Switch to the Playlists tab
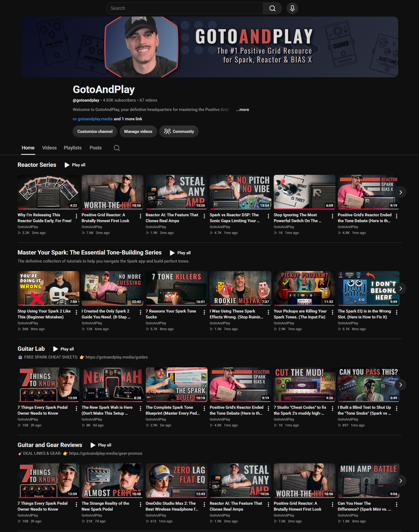419x532 pixels. (x=73, y=148)
